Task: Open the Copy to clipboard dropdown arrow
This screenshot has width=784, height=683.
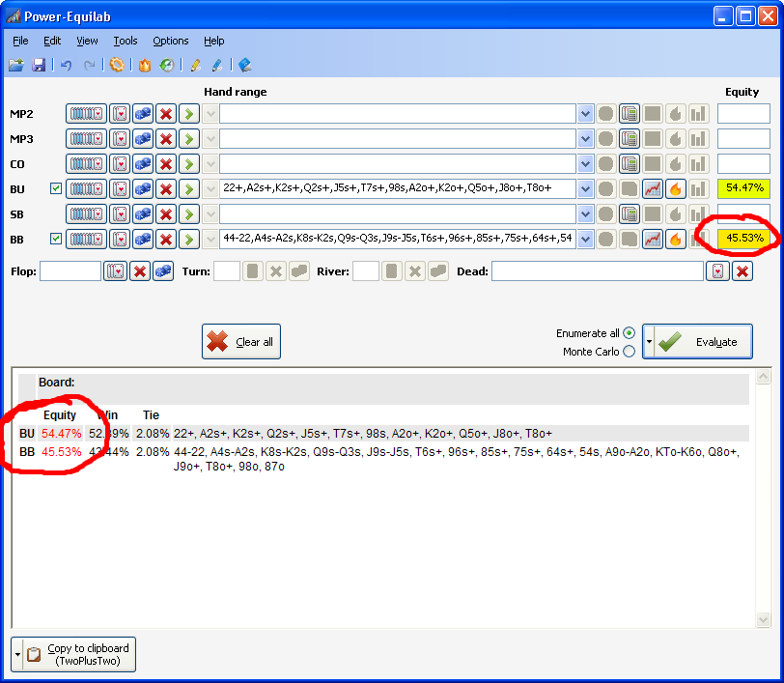Action: pyautogui.click(x=18, y=654)
